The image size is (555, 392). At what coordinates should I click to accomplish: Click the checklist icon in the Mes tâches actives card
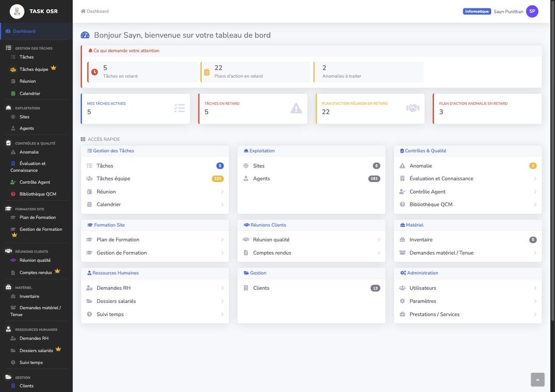tap(179, 108)
